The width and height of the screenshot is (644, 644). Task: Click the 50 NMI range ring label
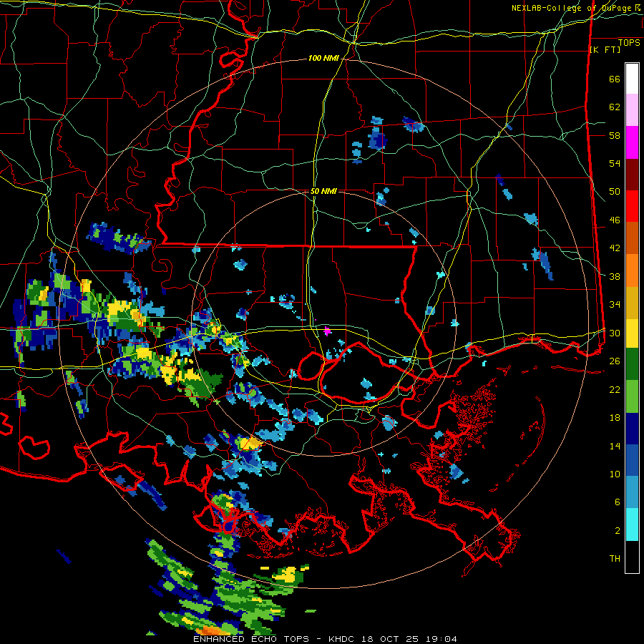(323, 191)
